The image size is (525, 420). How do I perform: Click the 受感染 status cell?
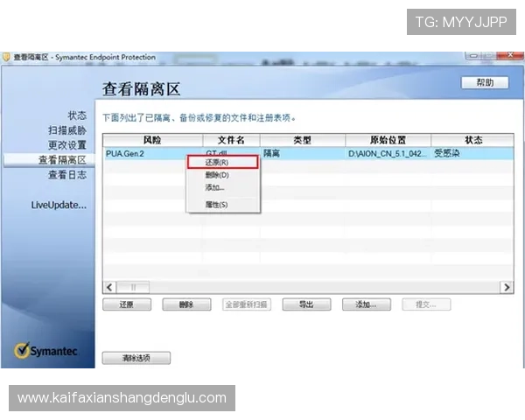(x=446, y=154)
